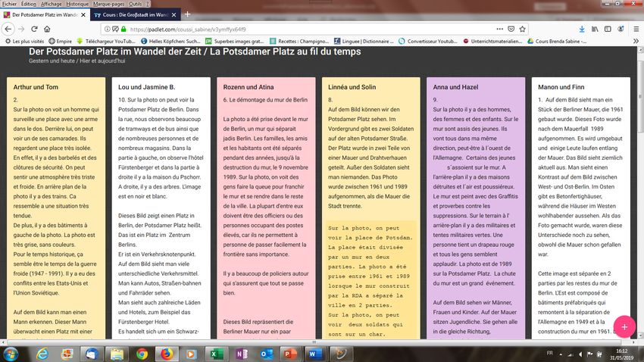Add a new post with pink plus button
The height and width of the screenshot is (362, 644).
coord(624,326)
